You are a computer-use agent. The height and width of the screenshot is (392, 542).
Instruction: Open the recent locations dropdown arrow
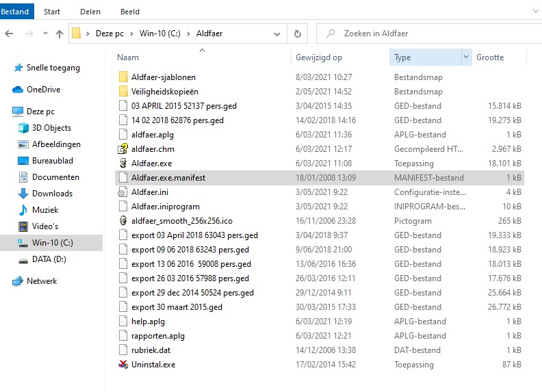pos(44,34)
